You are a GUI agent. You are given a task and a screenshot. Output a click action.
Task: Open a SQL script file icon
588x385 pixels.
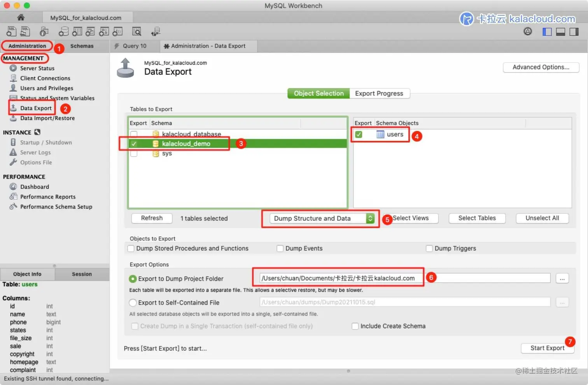coord(25,31)
